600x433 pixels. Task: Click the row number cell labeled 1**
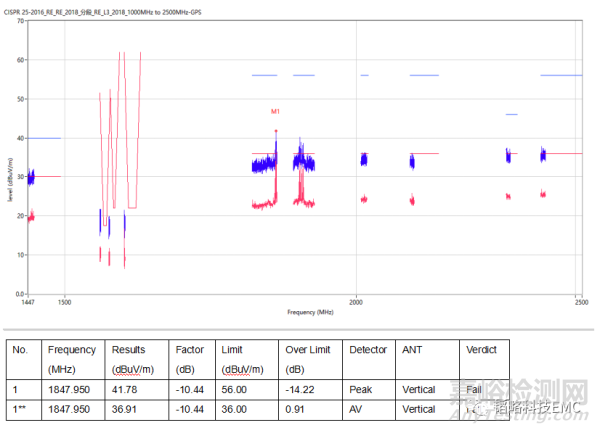coord(23,408)
